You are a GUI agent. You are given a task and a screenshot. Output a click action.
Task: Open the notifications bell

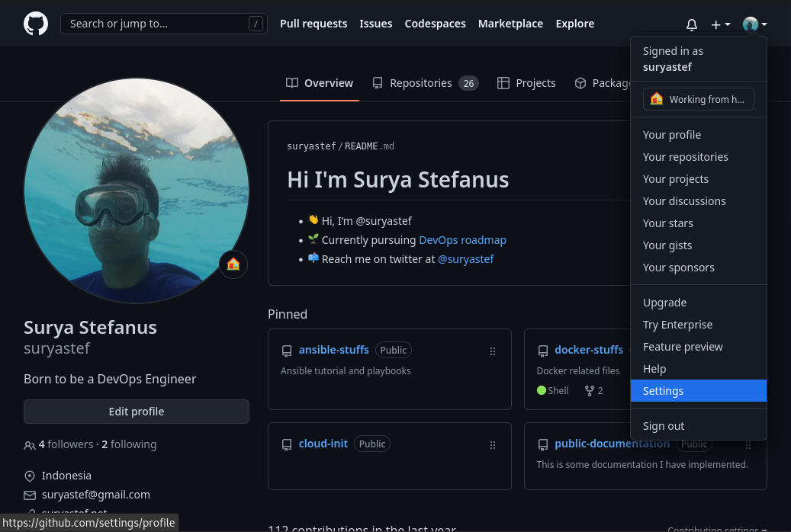click(x=692, y=24)
